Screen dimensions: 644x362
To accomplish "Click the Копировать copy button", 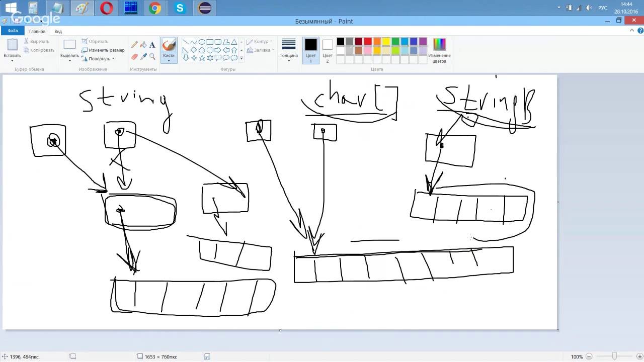I will coord(38,50).
